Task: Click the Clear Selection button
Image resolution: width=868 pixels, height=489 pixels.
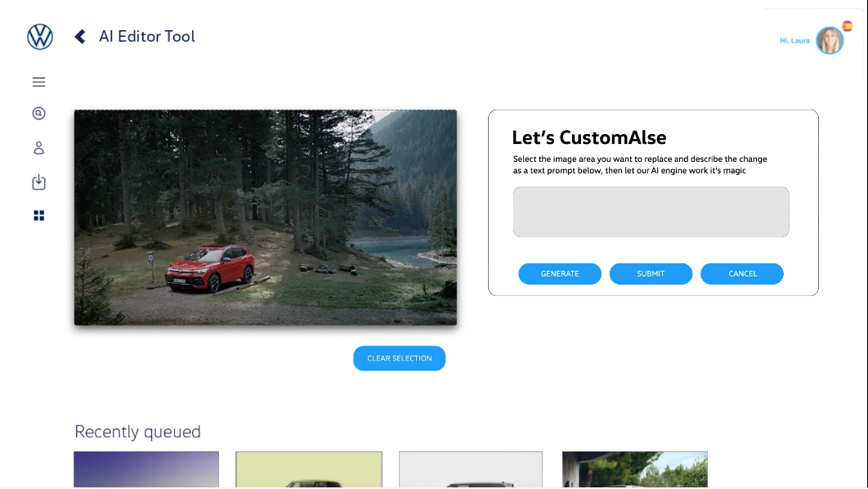Action: (x=399, y=358)
